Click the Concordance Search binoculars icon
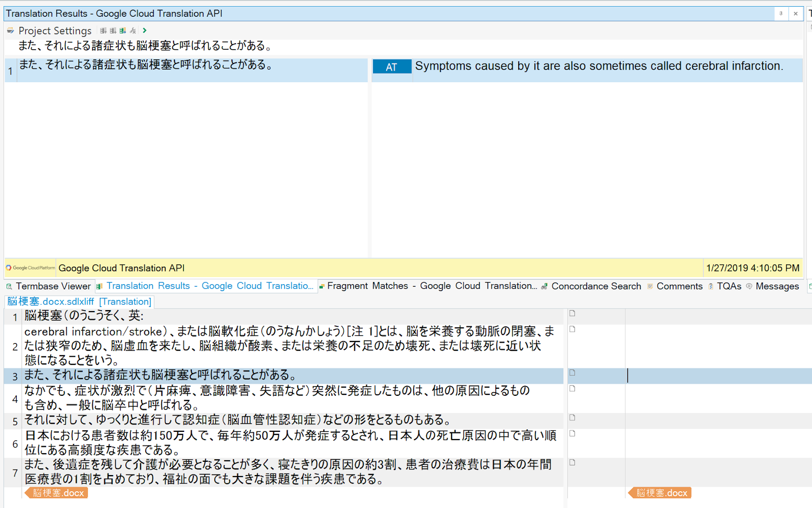Screen dimensions: 812x508 pyautogui.click(x=544, y=286)
